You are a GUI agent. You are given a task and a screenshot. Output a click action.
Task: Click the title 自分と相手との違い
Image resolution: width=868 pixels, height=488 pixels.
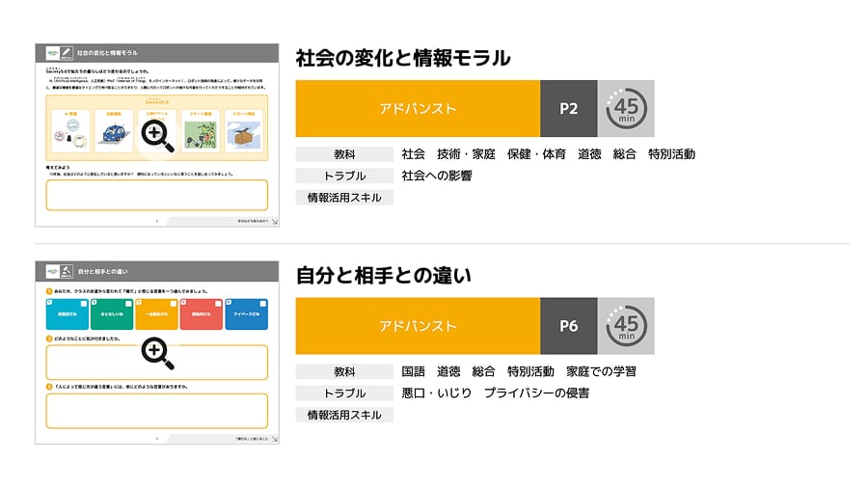tap(383, 275)
